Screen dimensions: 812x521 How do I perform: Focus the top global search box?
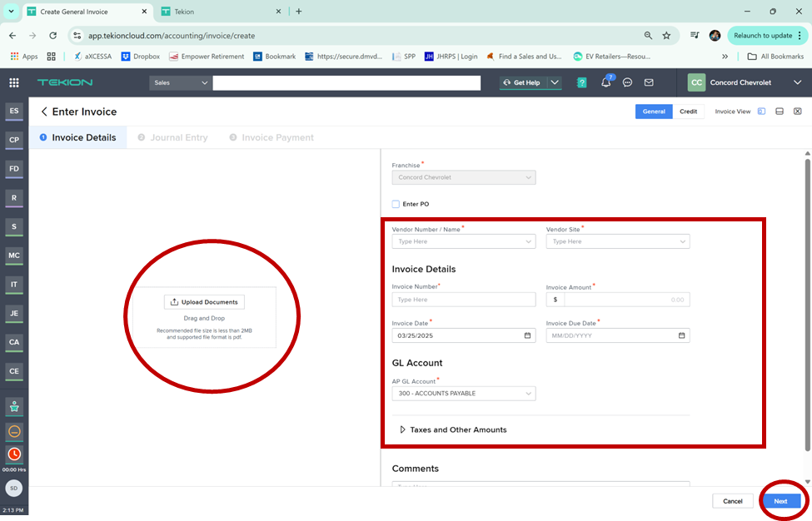pyautogui.click(x=346, y=82)
